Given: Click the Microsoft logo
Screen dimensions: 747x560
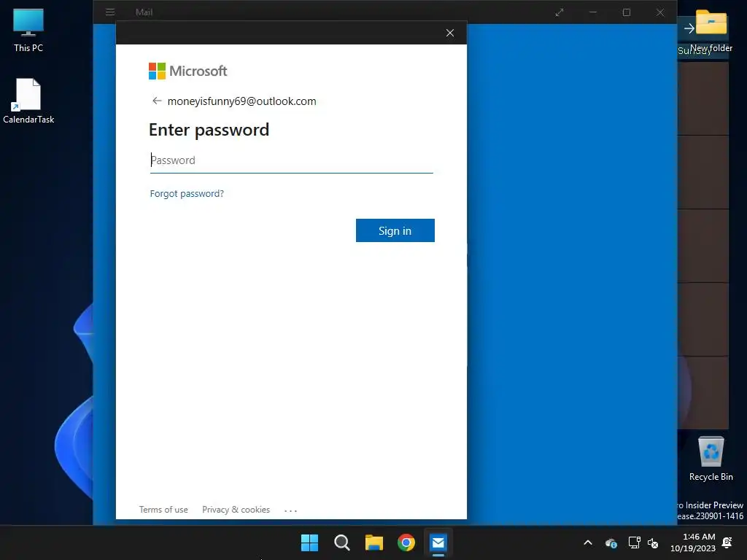Looking at the screenshot, I should coord(187,71).
